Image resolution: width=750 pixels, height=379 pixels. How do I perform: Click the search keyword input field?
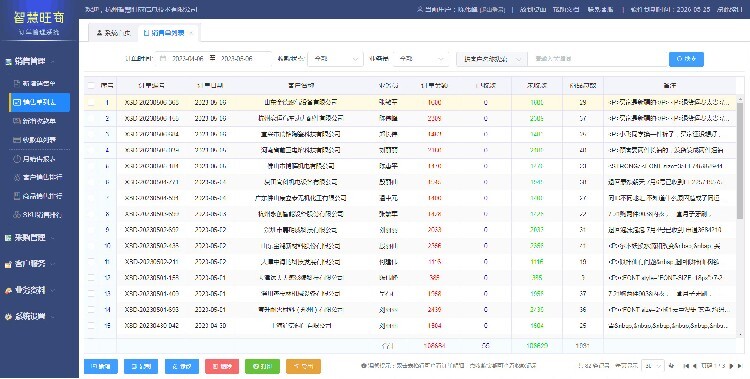pos(598,59)
